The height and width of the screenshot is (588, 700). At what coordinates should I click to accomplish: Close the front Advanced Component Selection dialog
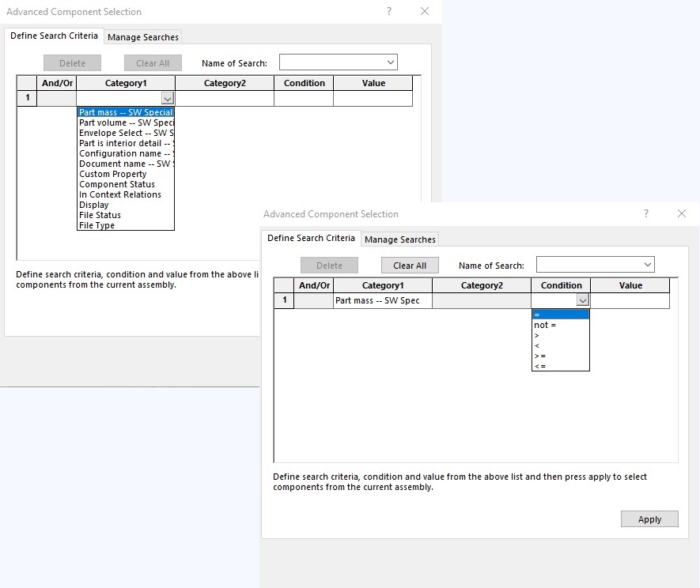[682, 214]
